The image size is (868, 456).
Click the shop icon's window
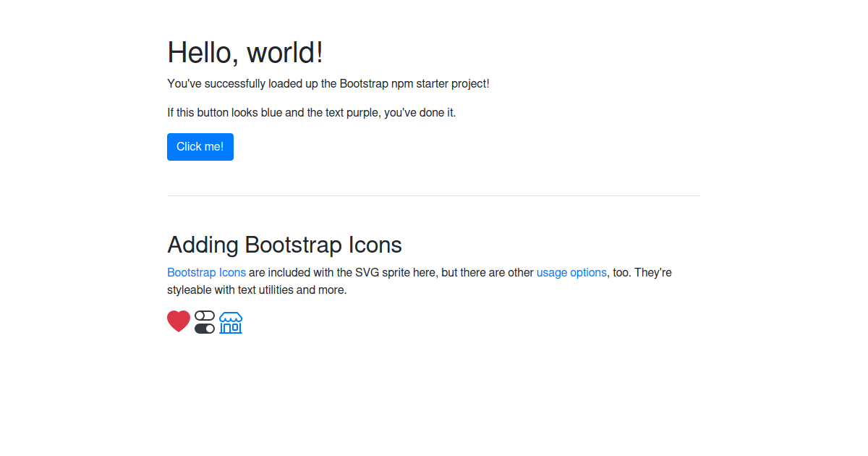click(x=237, y=327)
